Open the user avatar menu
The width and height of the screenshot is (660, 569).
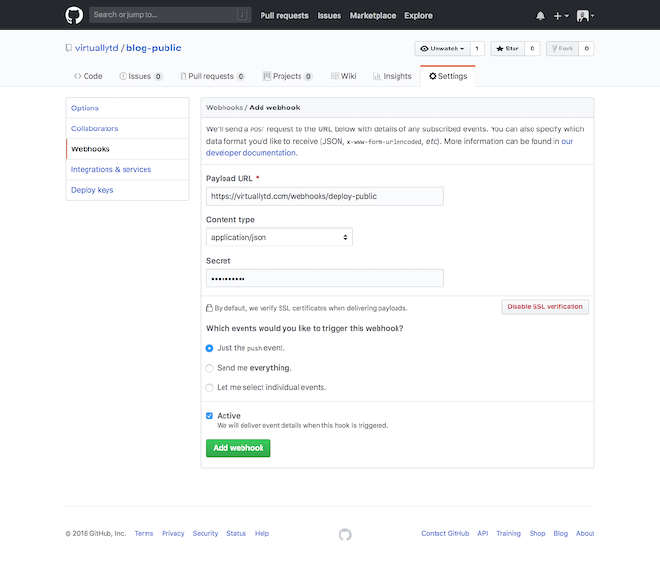coord(585,16)
